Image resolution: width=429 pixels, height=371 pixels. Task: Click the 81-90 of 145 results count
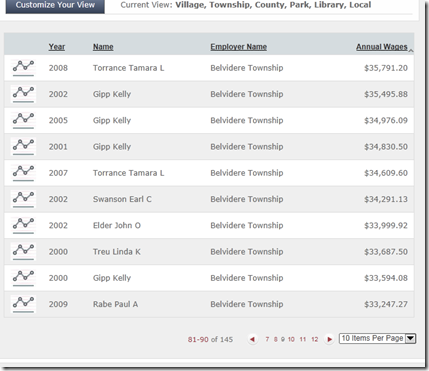point(210,339)
